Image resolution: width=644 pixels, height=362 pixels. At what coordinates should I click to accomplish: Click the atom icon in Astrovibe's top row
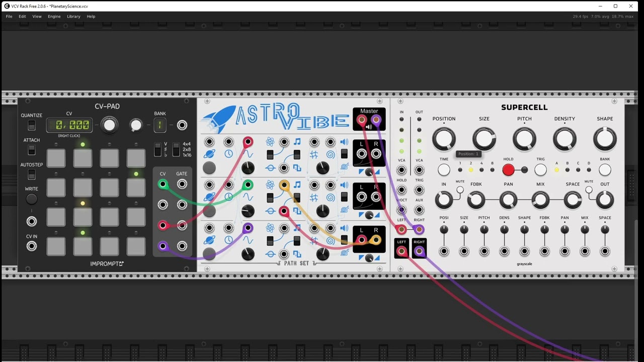click(270, 142)
